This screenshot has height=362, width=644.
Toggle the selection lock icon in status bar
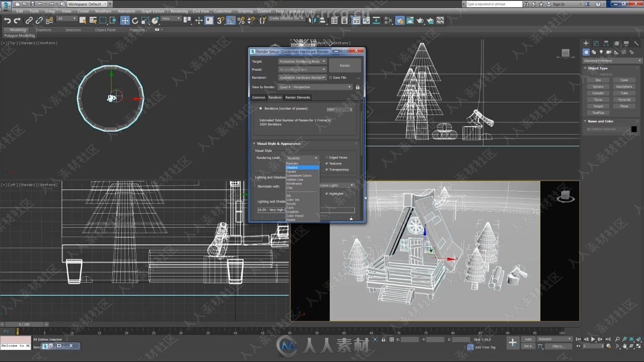tap(383, 339)
